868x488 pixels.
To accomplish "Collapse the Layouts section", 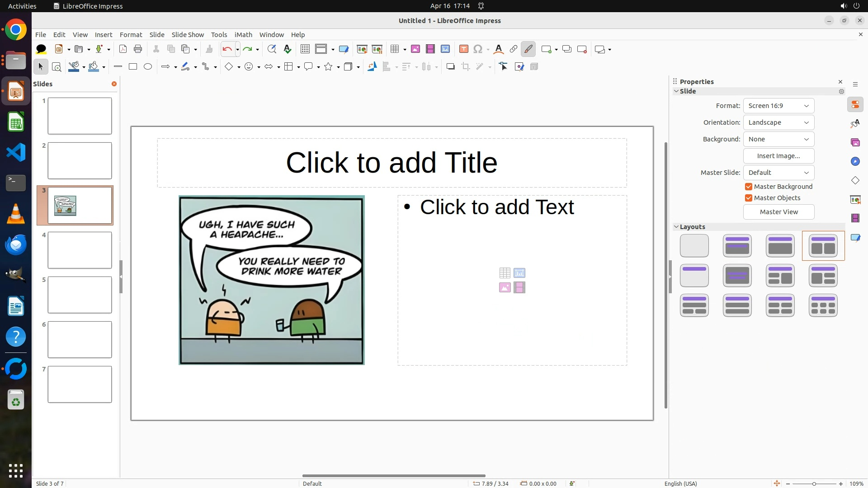I will point(677,227).
